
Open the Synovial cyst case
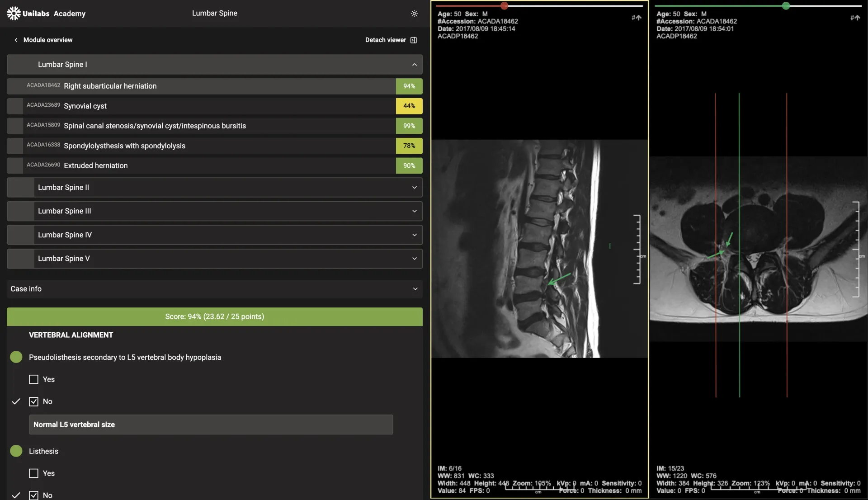[85, 106]
